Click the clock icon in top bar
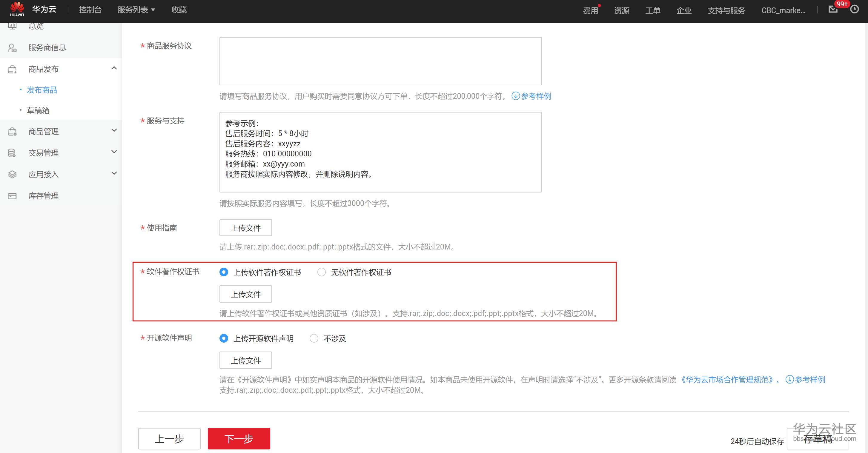Viewport: 868px width, 453px height. tap(854, 9)
